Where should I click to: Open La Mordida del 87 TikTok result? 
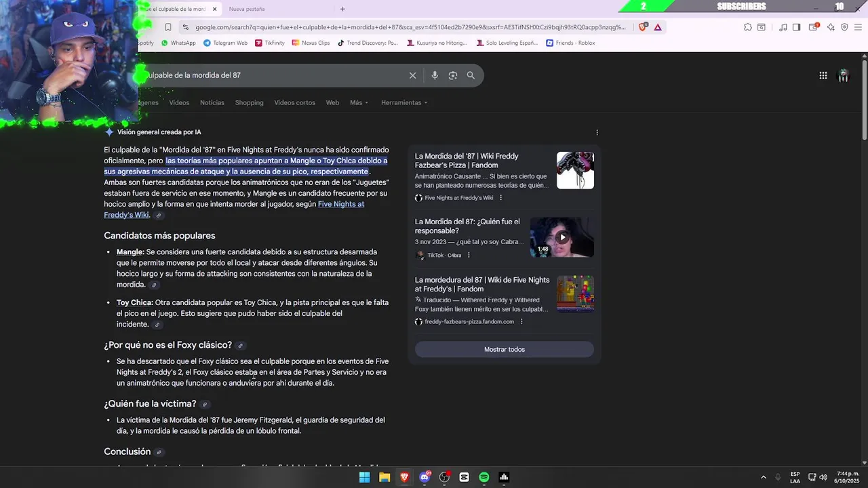(x=467, y=226)
